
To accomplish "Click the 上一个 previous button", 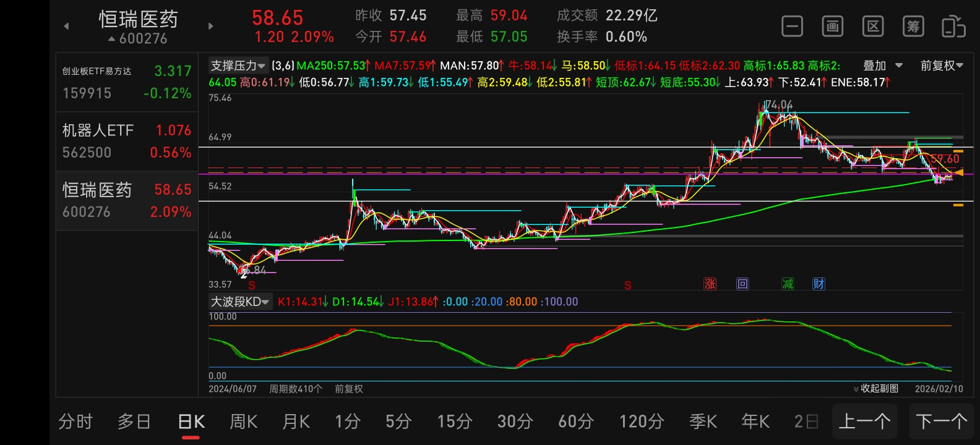I will (x=864, y=422).
